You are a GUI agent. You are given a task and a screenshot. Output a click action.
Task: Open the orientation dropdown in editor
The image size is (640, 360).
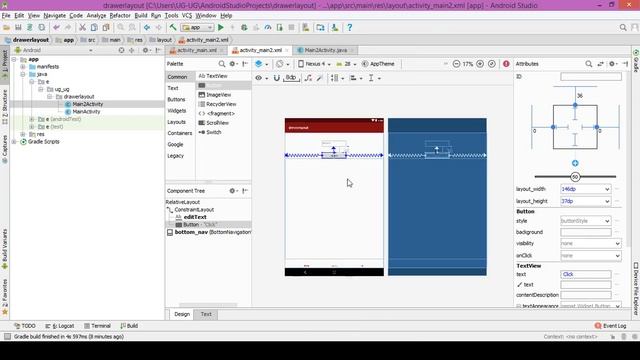pos(282,64)
